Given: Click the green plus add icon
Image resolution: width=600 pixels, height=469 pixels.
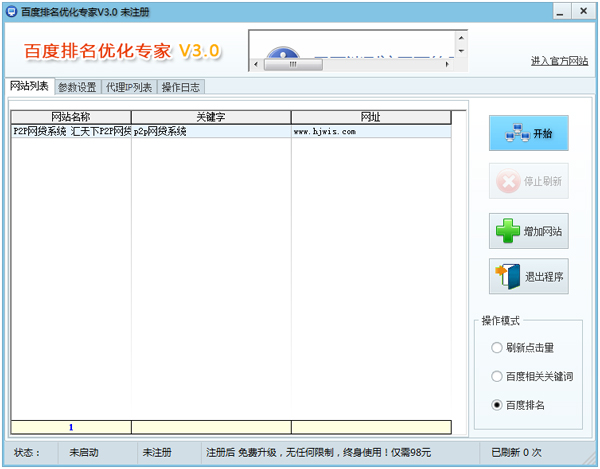Looking at the screenshot, I should tap(508, 231).
